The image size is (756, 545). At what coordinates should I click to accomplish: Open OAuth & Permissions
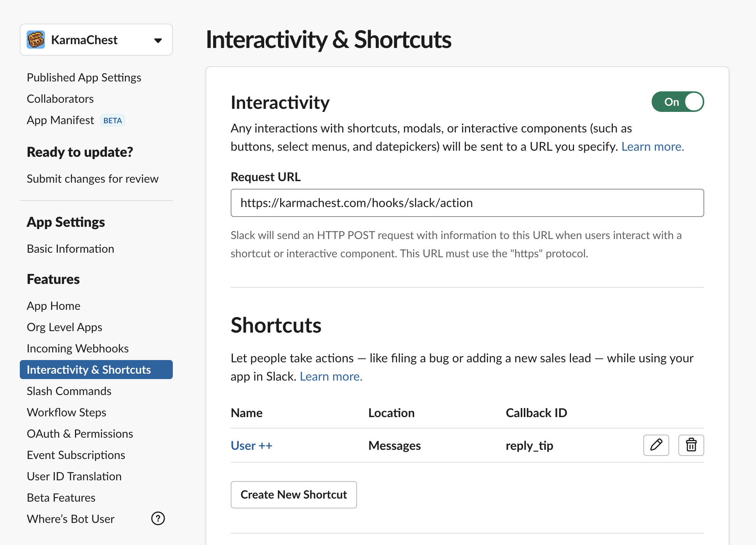[x=80, y=433]
